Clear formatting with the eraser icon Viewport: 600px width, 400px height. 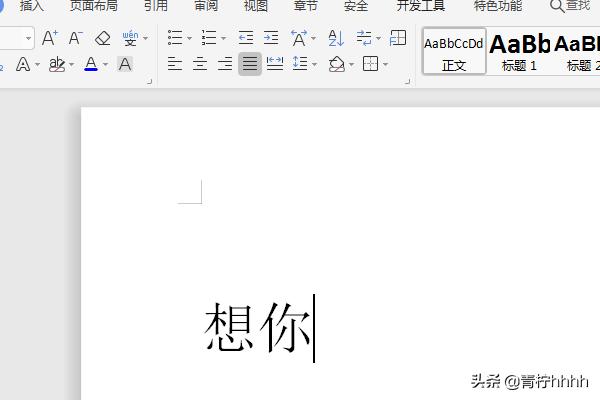pyautogui.click(x=103, y=38)
